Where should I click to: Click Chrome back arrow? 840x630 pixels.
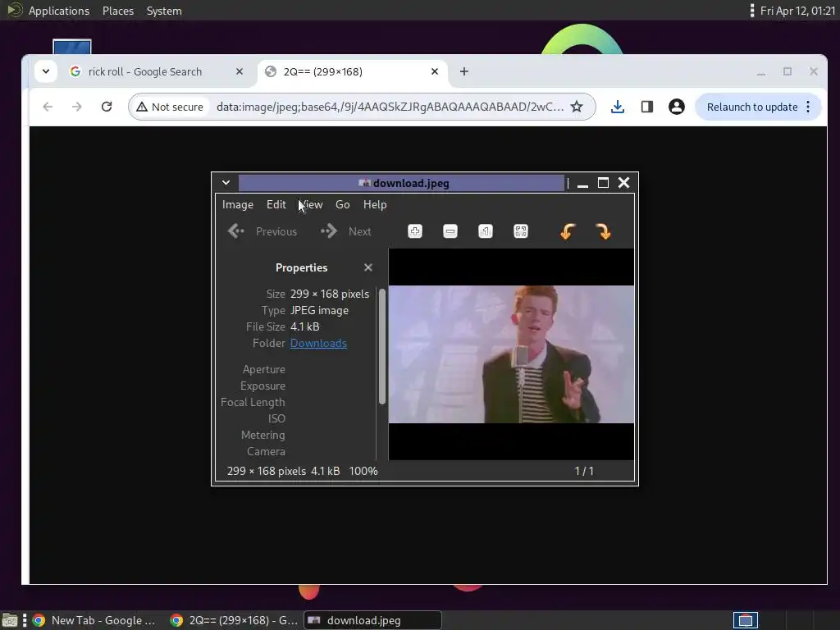[x=48, y=107]
